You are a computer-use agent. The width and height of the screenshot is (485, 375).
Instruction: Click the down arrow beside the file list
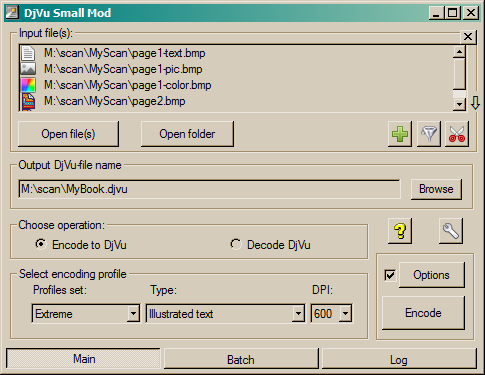[x=475, y=103]
